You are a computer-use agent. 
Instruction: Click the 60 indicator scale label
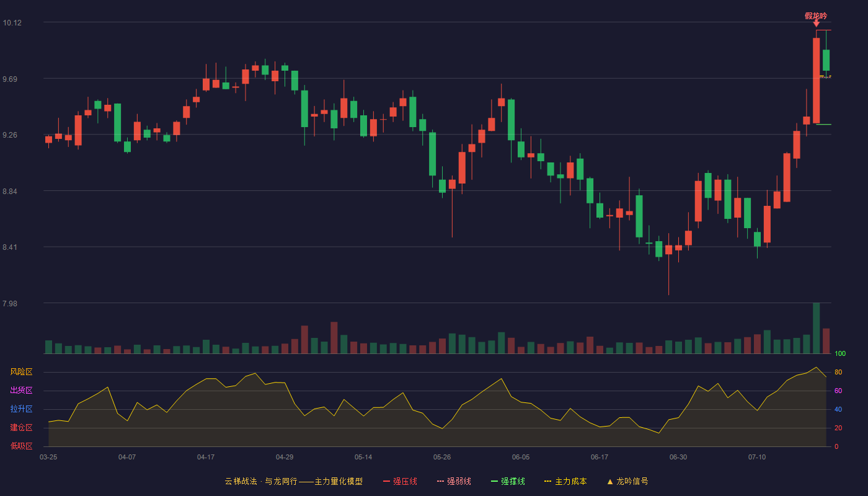tap(838, 391)
